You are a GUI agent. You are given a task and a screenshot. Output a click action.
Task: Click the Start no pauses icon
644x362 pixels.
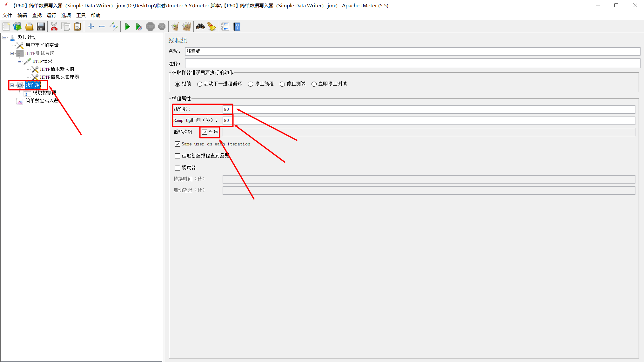click(x=138, y=27)
